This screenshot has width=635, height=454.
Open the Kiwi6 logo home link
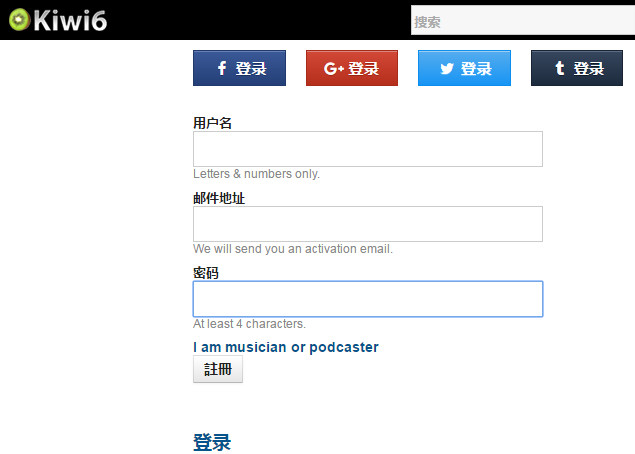point(58,20)
